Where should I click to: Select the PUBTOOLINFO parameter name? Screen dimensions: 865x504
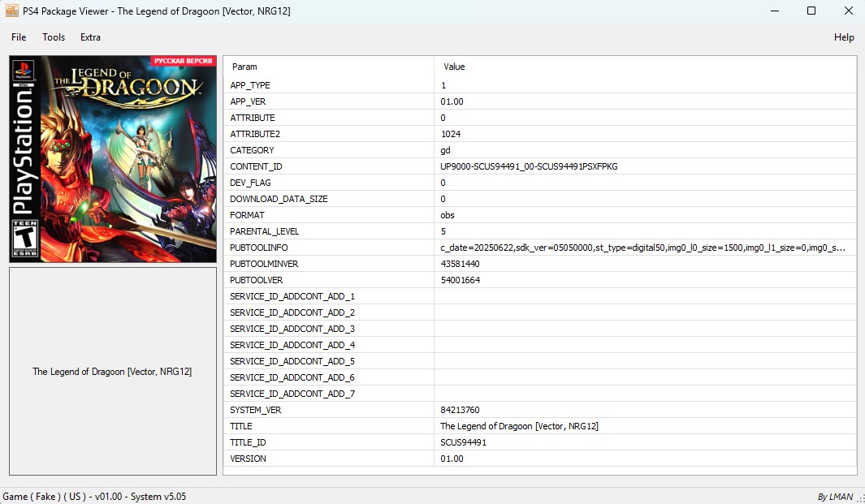point(259,248)
